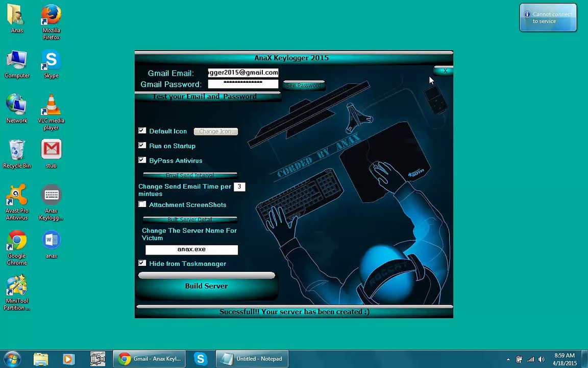
Task: Select the Anax Keylogg... desktop icon
Action: (51, 202)
